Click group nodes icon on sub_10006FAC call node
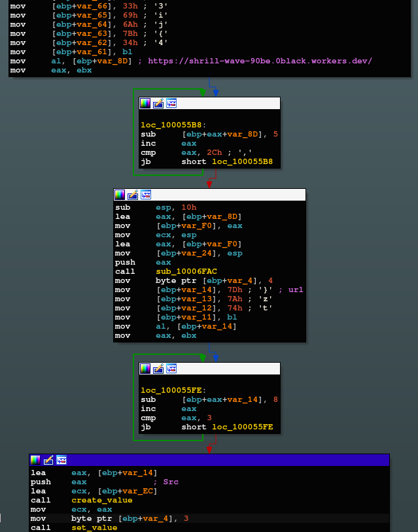418x532 pixels. pos(146,195)
